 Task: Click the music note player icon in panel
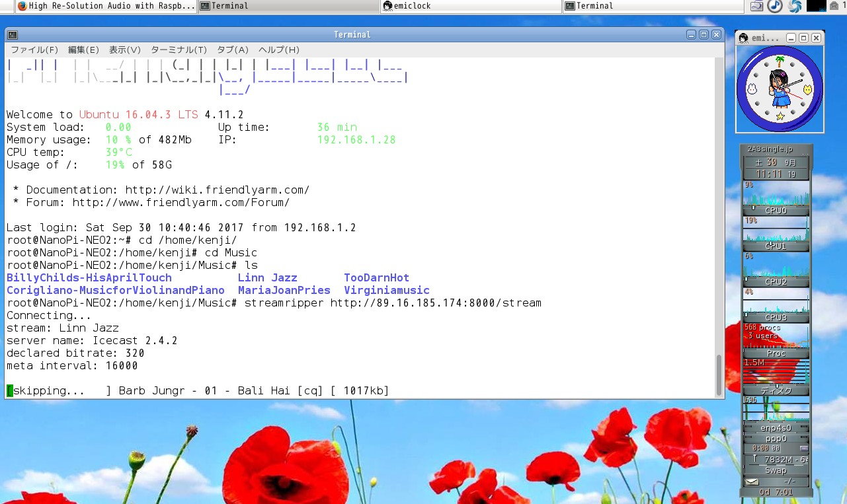point(775,6)
